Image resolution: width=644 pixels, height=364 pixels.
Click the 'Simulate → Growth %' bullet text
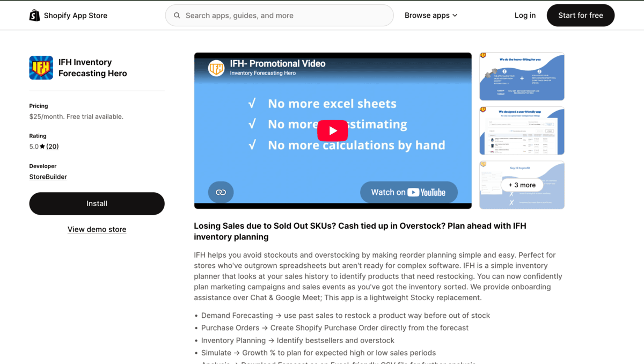[x=319, y=353]
